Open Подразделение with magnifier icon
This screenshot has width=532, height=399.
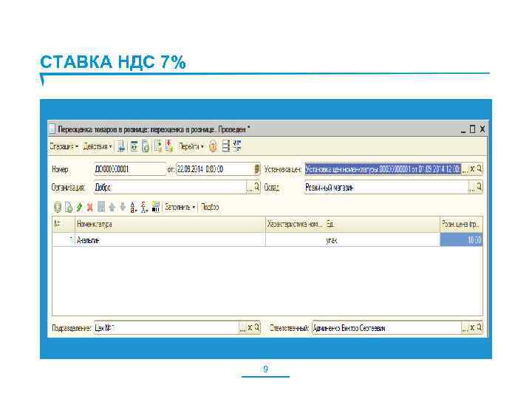[257, 327]
